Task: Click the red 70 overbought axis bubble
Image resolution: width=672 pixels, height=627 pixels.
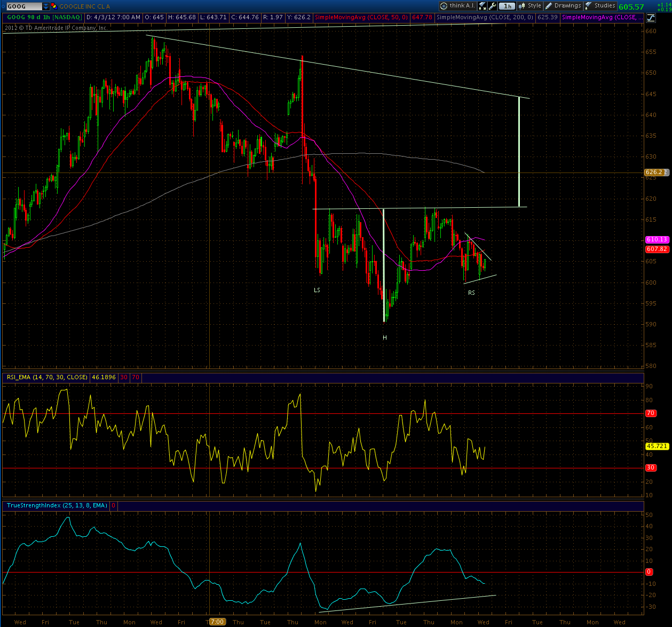Action: (651, 413)
